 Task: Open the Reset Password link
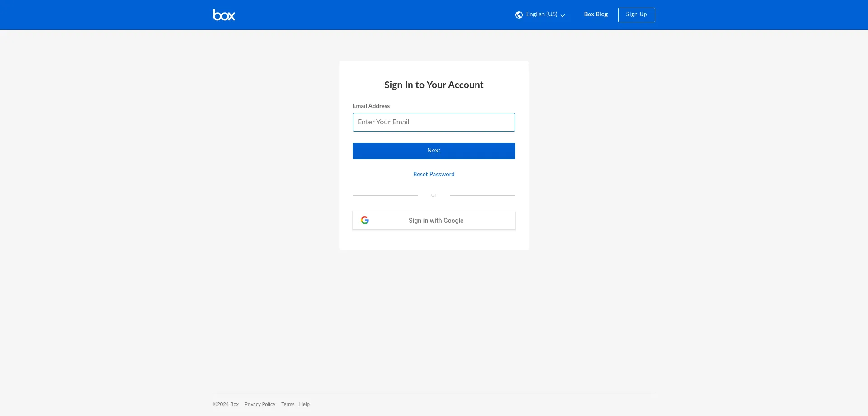pos(434,175)
